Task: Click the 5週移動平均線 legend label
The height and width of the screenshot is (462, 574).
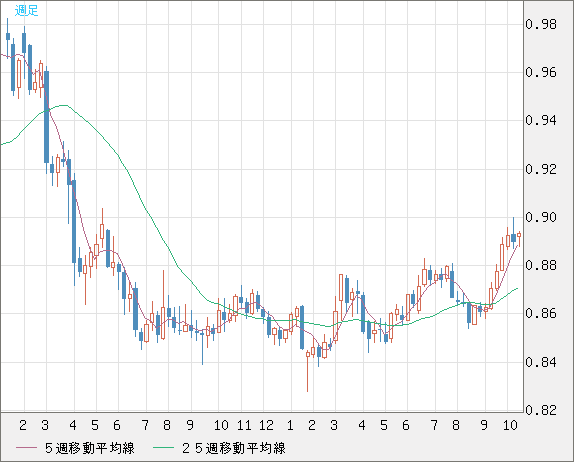Action: [x=90, y=448]
